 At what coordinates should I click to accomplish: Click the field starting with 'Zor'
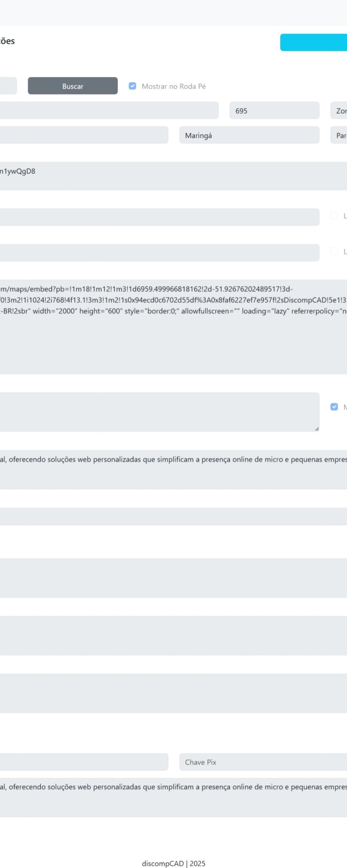[x=339, y=110]
